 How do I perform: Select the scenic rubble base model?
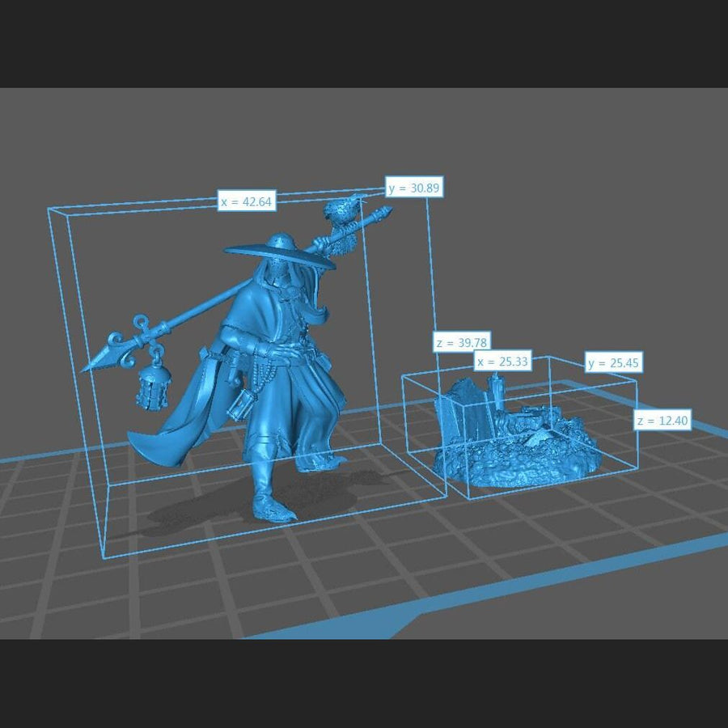pyautogui.click(x=518, y=453)
